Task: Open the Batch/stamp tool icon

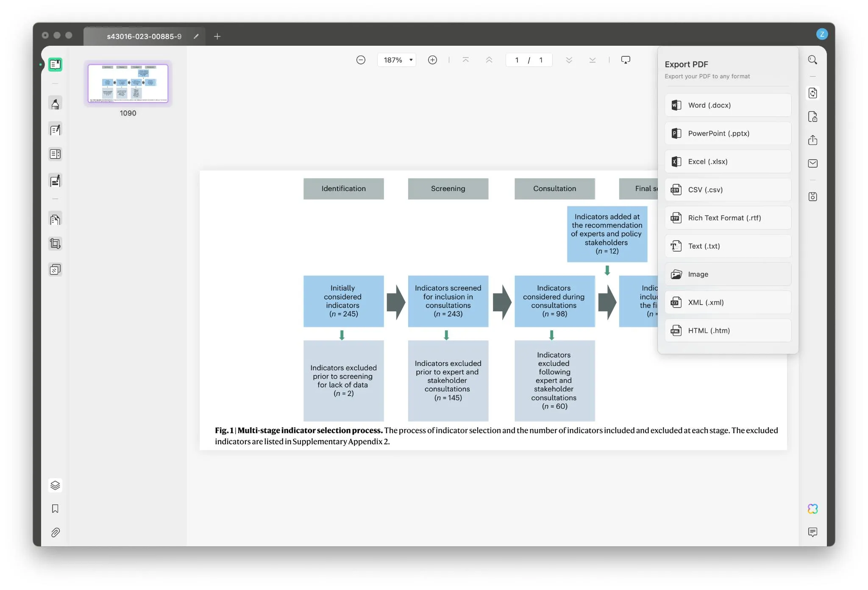Action: point(55,270)
